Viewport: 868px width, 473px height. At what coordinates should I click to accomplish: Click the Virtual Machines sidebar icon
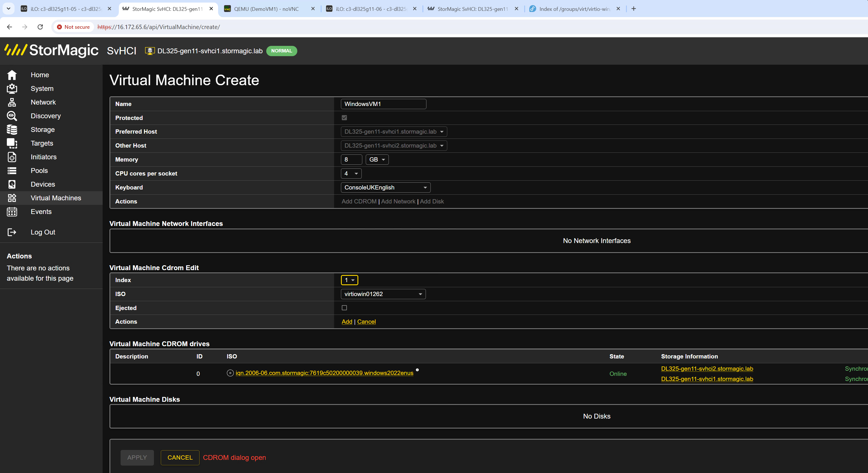[x=12, y=198]
